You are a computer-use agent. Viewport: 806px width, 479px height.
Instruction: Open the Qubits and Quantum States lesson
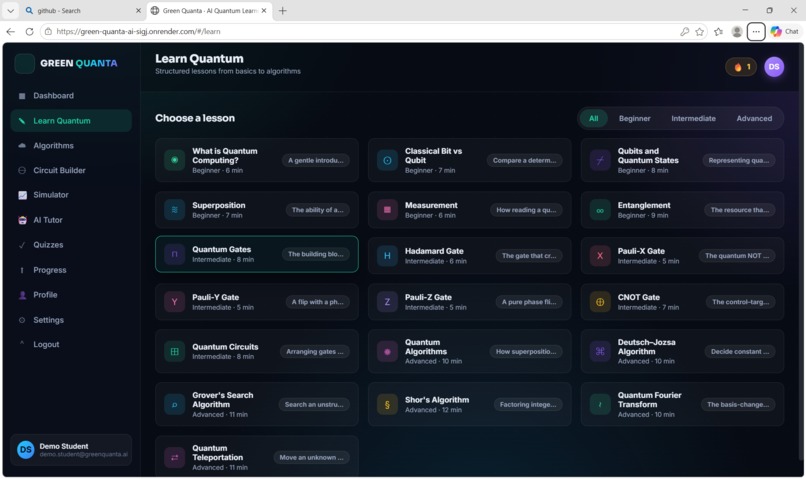pyautogui.click(x=682, y=160)
